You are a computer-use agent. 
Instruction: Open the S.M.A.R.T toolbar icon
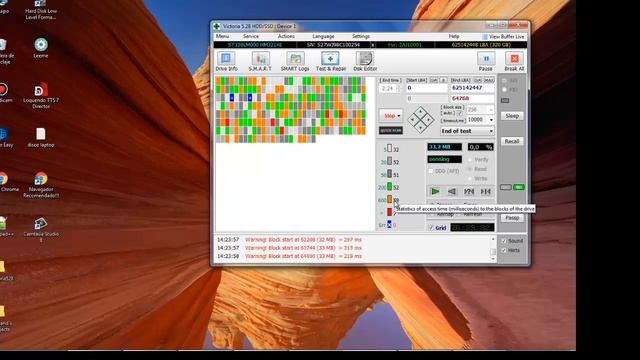point(260,62)
